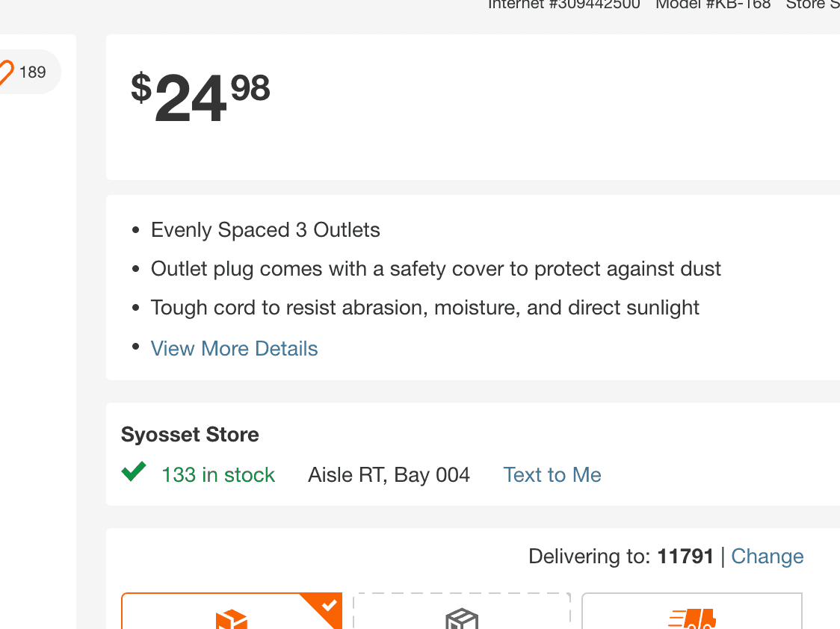Screen dimensions: 840x629
Task: Click the Syosset Store heading
Action: 190,434
